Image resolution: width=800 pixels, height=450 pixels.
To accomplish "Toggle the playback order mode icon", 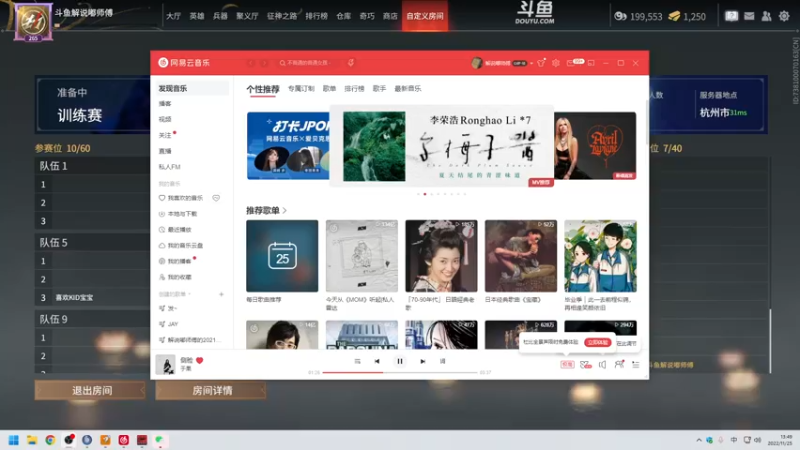I will [x=357, y=361].
